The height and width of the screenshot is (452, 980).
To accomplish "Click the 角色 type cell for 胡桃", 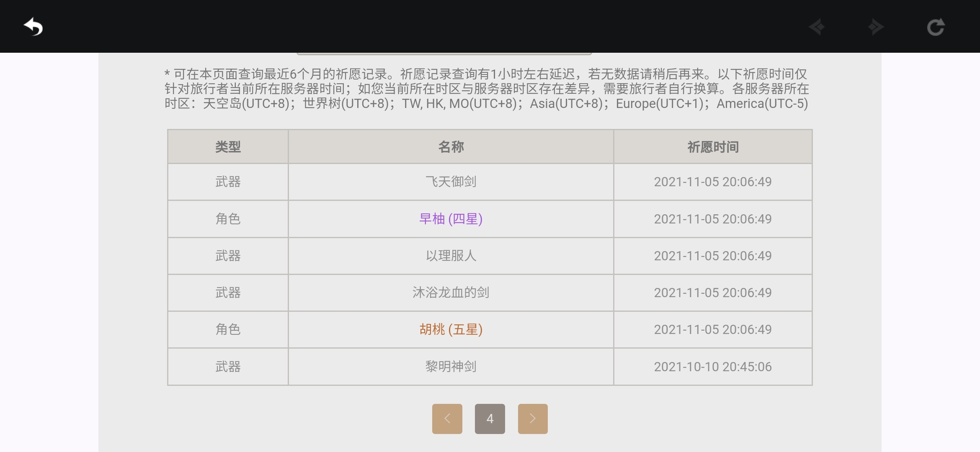I will click(x=228, y=329).
